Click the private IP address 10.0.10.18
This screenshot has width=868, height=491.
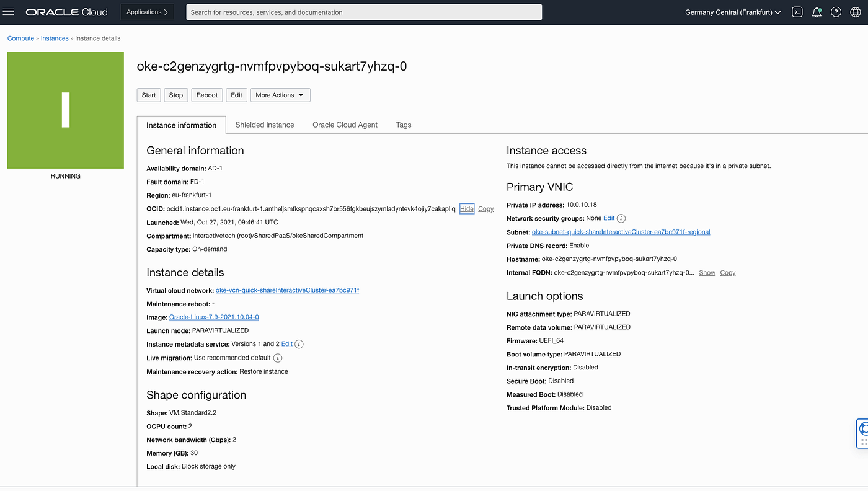click(582, 205)
